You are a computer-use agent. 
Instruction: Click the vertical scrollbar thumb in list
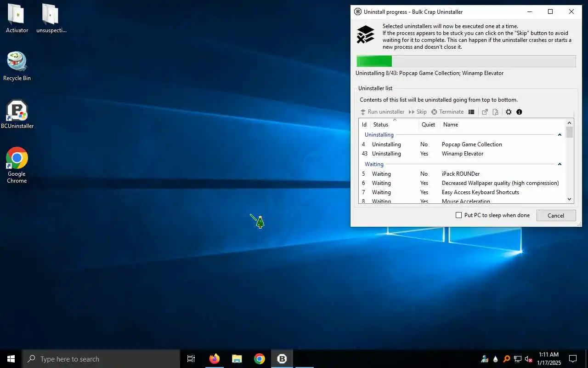[x=570, y=132]
